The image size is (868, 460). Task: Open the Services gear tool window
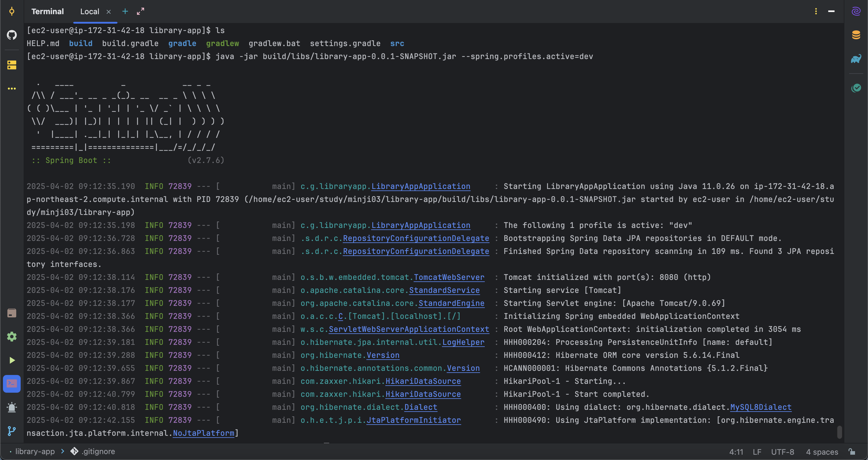pos(12,337)
